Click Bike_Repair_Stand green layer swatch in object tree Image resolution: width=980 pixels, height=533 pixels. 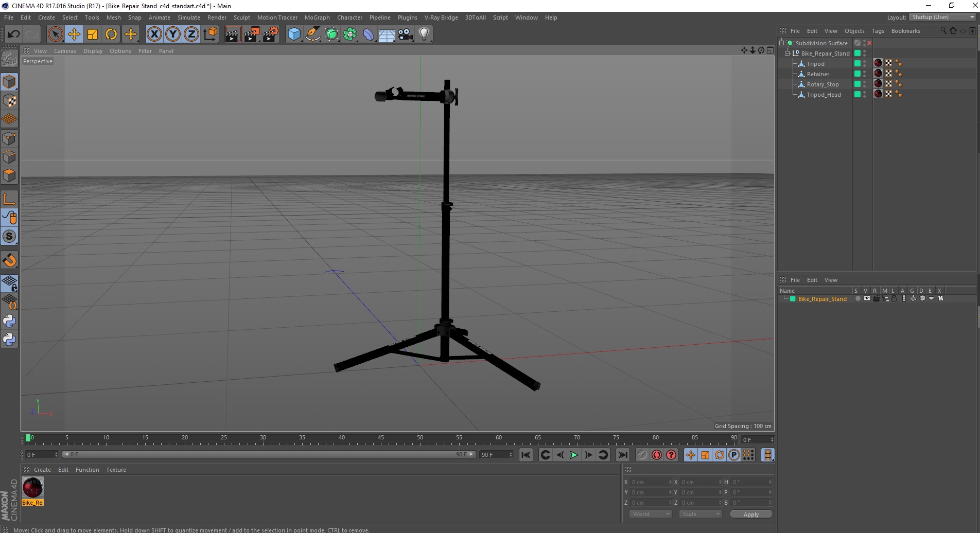click(x=857, y=53)
